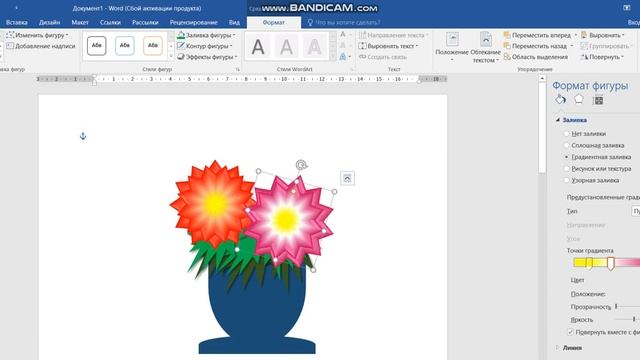Apply the light outlined WordArt A style
Screen dimensions: 640x360
pos(314,47)
